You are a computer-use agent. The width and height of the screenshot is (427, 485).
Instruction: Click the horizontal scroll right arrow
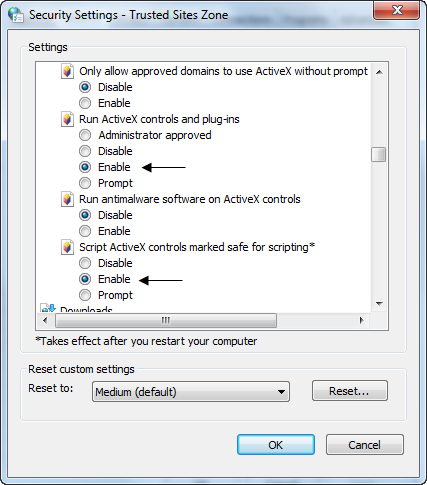(x=362, y=321)
